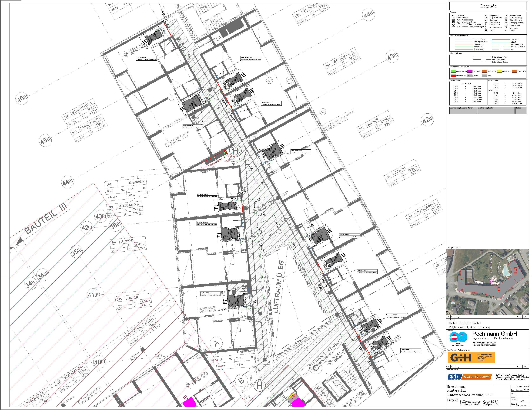Click the 1/50 Maßstab value

(x=522, y=400)
